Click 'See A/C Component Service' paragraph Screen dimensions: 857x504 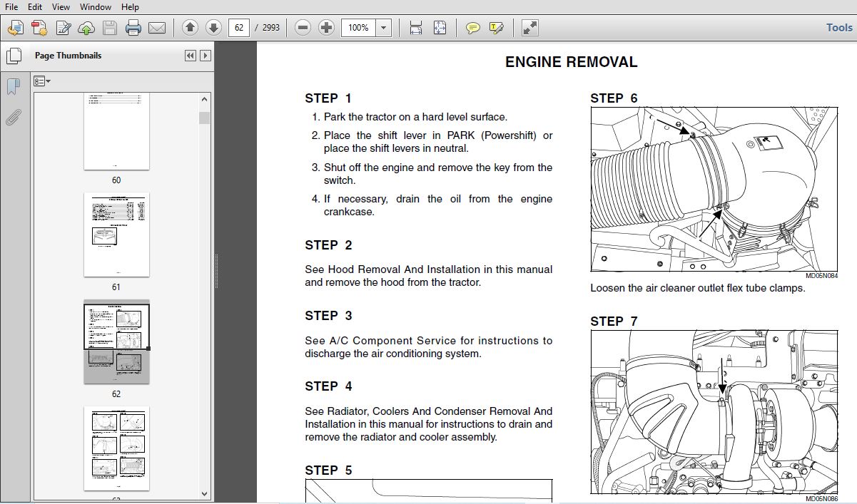click(x=428, y=347)
